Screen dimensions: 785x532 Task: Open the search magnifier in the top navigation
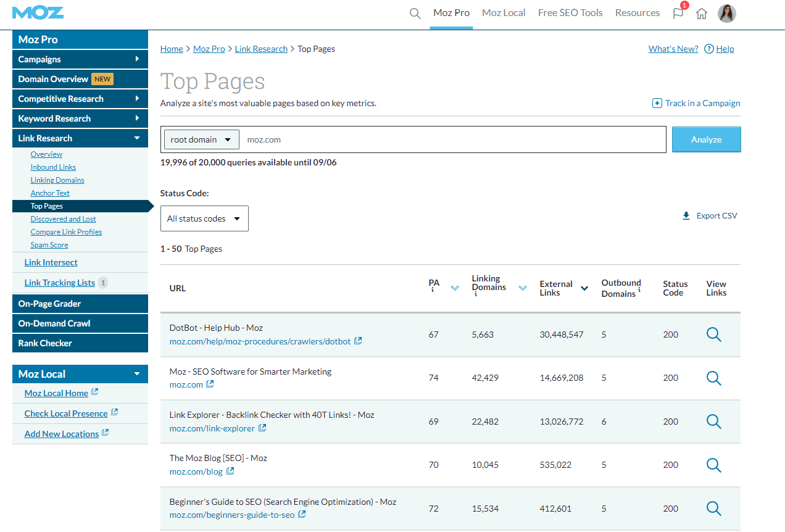click(x=415, y=13)
